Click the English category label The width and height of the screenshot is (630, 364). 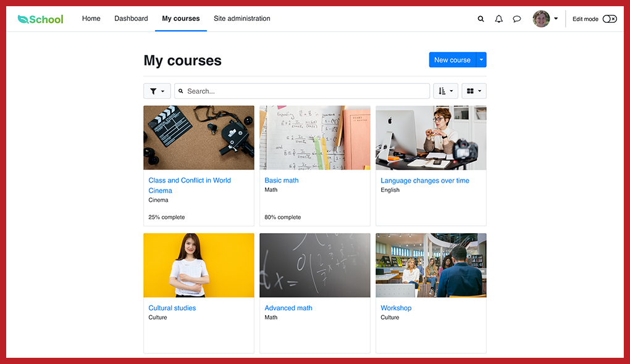pos(390,190)
